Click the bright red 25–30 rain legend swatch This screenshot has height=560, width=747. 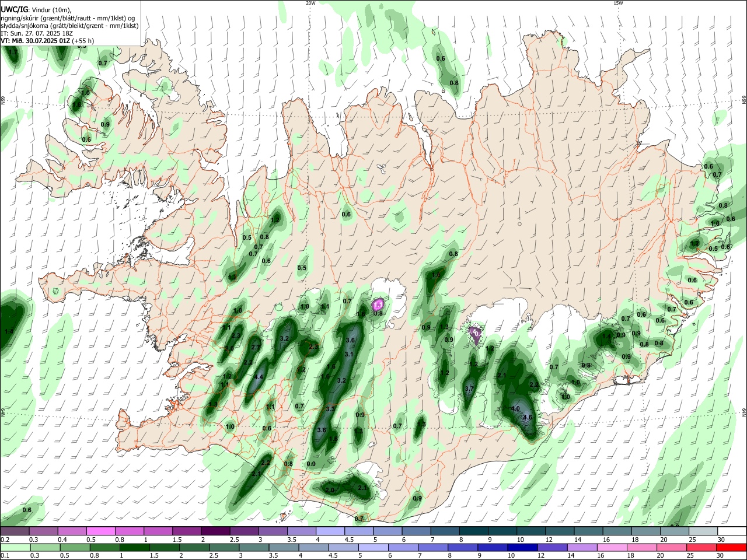(x=731, y=548)
